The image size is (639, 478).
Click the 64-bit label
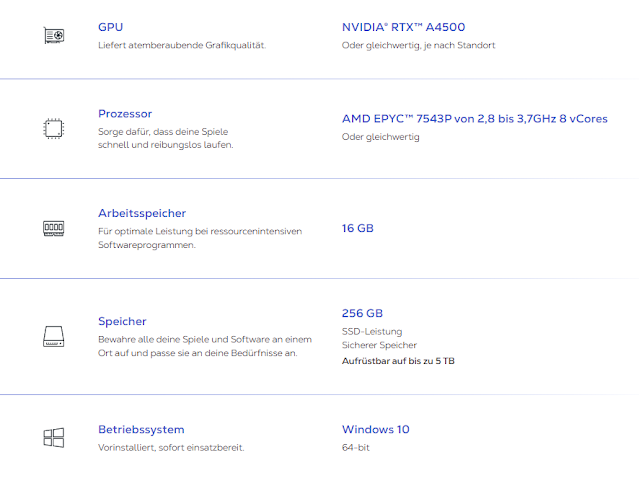(x=356, y=447)
